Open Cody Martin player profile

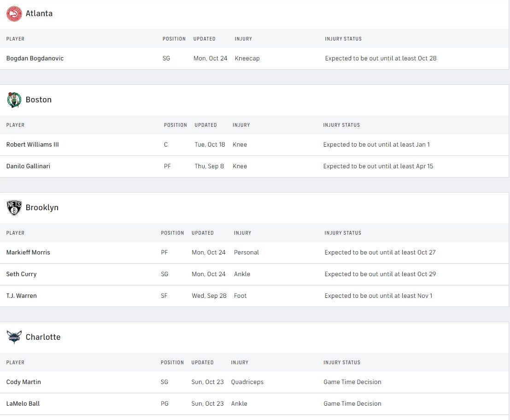pyautogui.click(x=23, y=382)
